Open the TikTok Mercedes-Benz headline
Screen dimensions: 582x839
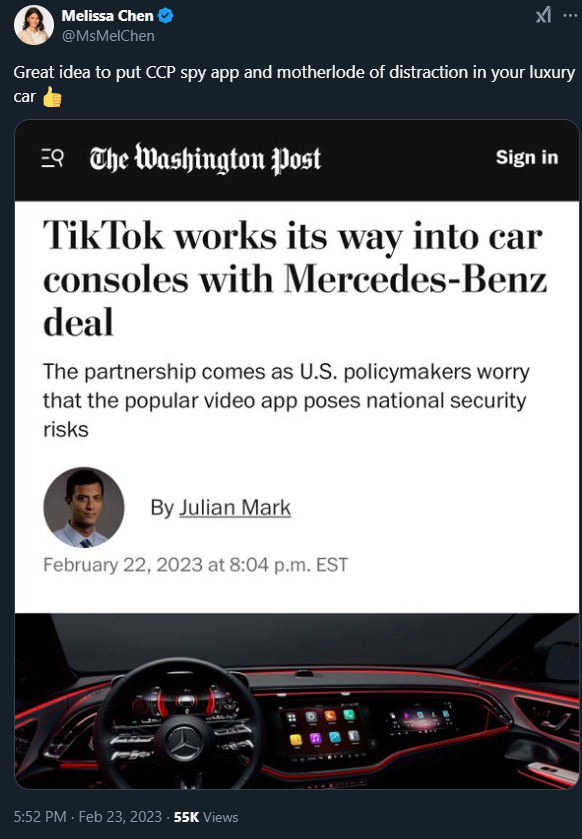pos(295,279)
